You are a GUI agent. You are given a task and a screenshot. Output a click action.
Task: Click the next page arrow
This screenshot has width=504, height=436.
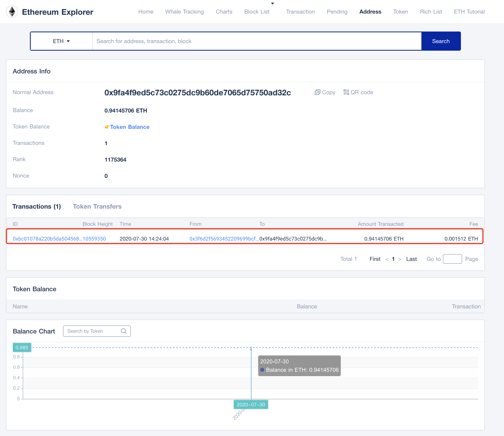point(400,259)
